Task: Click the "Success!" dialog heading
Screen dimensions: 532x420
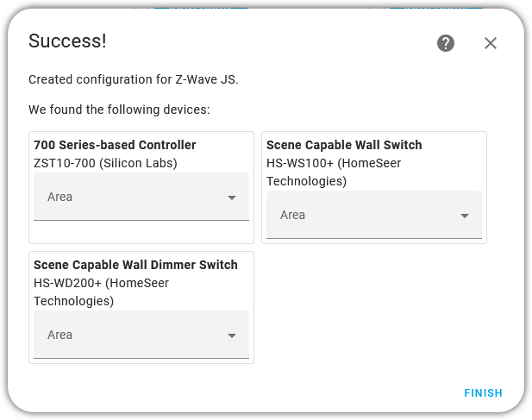Action: tap(67, 41)
